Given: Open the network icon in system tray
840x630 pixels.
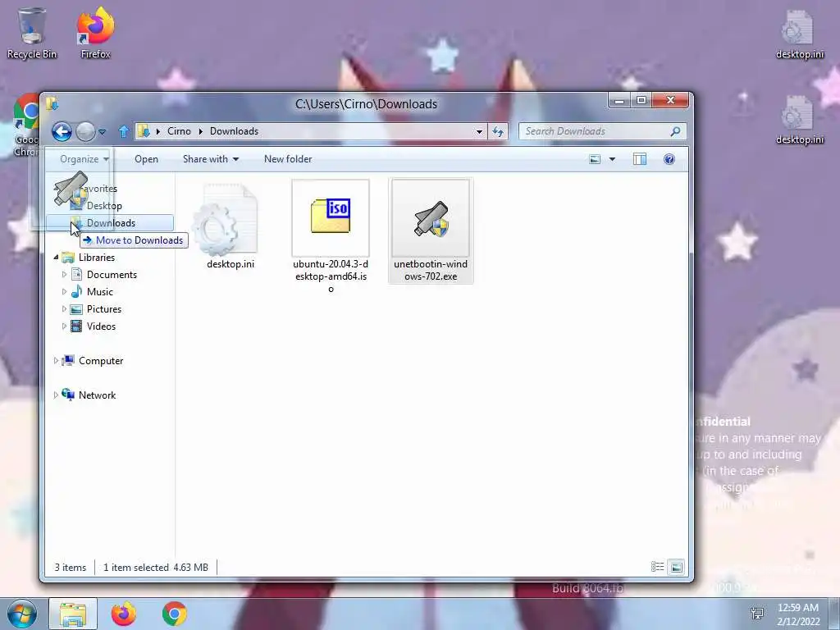Looking at the screenshot, I should 757,614.
